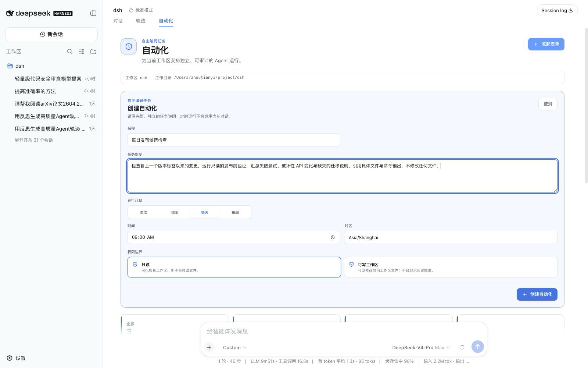Click 创建自动化 button
Screen dimensions: 588x368
click(537, 294)
